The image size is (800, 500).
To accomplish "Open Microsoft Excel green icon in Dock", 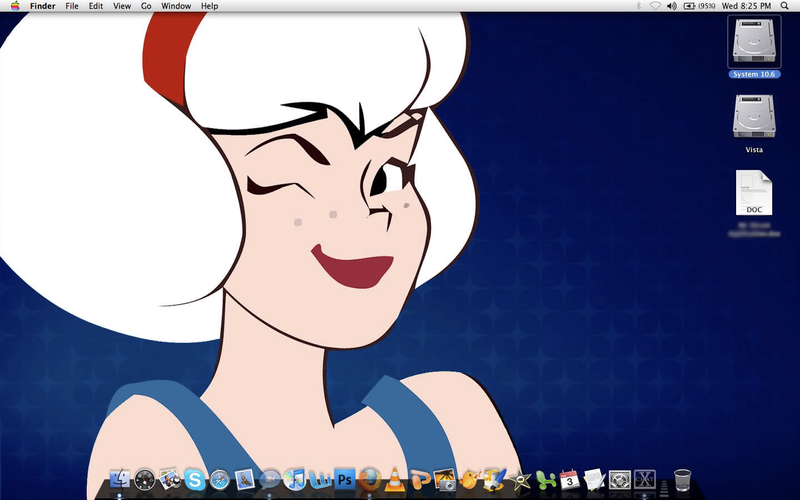I will [x=545, y=480].
